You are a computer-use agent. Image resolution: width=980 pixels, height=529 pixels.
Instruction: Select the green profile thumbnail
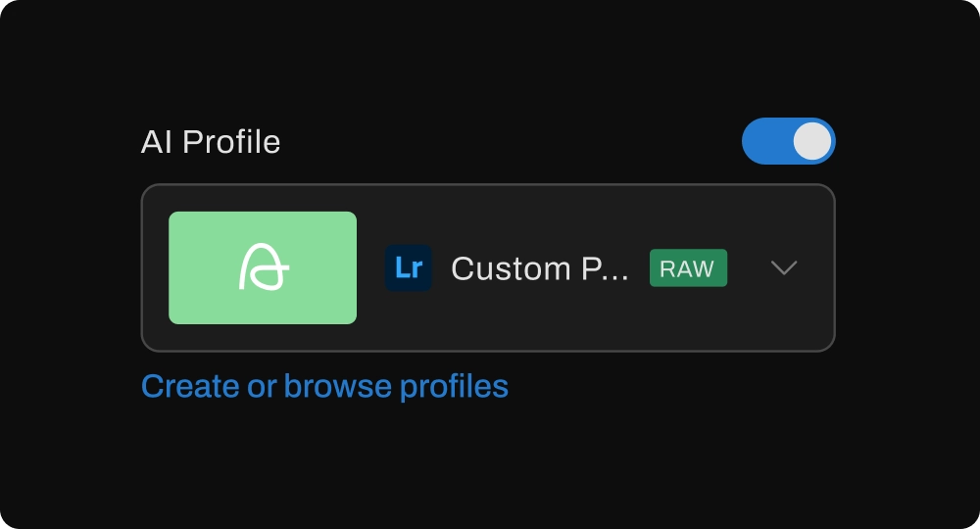pos(263,267)
